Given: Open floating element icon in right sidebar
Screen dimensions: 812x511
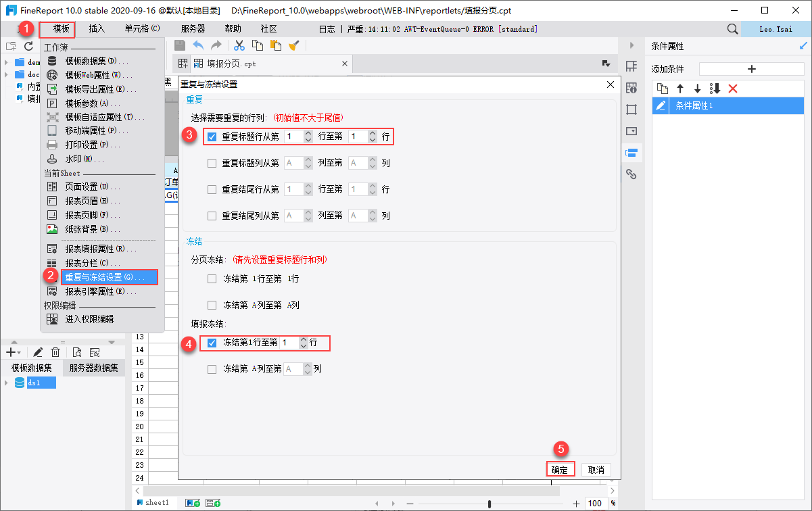Looking at the screenshot, I should [631, 109].
